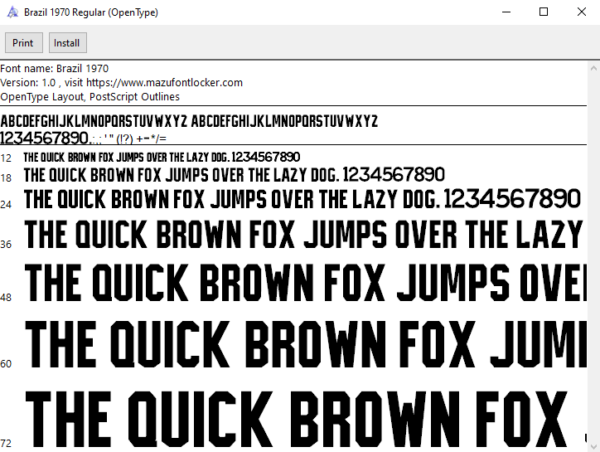Click the size 36 label

[x=6, y=244]
